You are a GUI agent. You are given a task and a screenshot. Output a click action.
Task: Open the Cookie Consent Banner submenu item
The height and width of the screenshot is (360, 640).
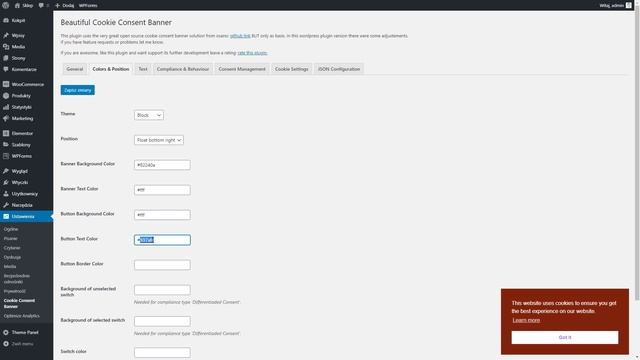coord(19,303)
